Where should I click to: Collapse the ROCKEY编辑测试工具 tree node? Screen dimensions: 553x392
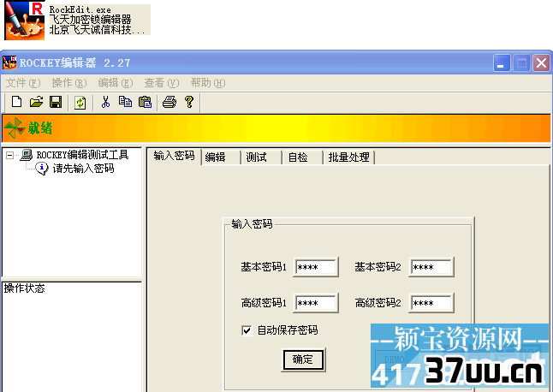pos(10,155)
